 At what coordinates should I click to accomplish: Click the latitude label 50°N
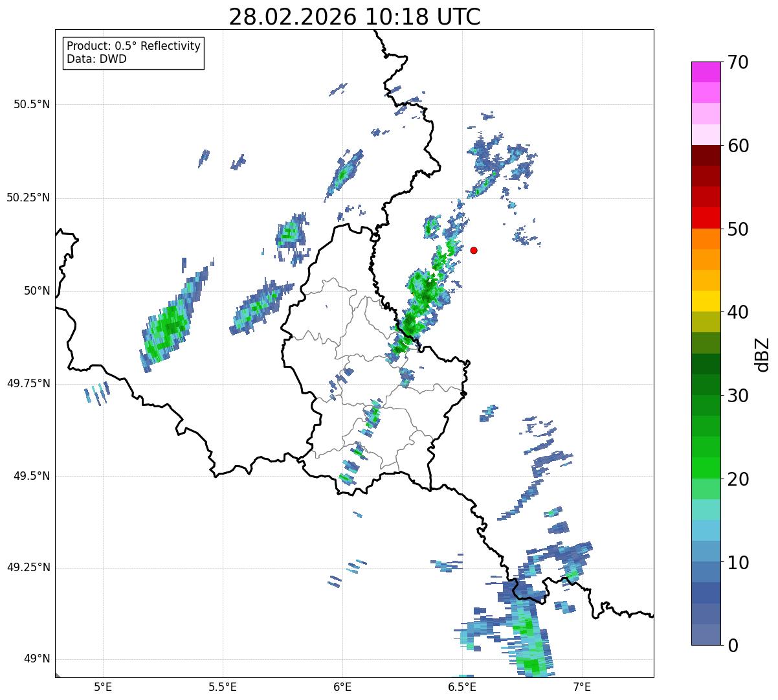pos(36,291)
